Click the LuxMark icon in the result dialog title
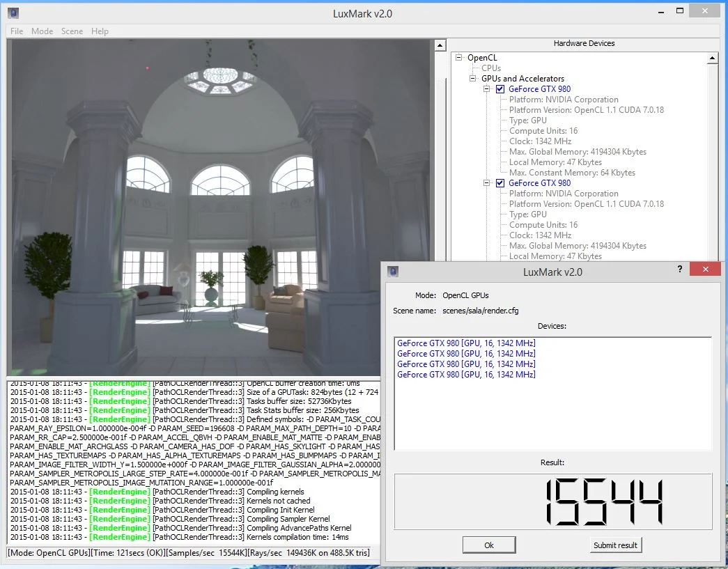The width and height of the screenshot is (728, 569). pos(393,272)
